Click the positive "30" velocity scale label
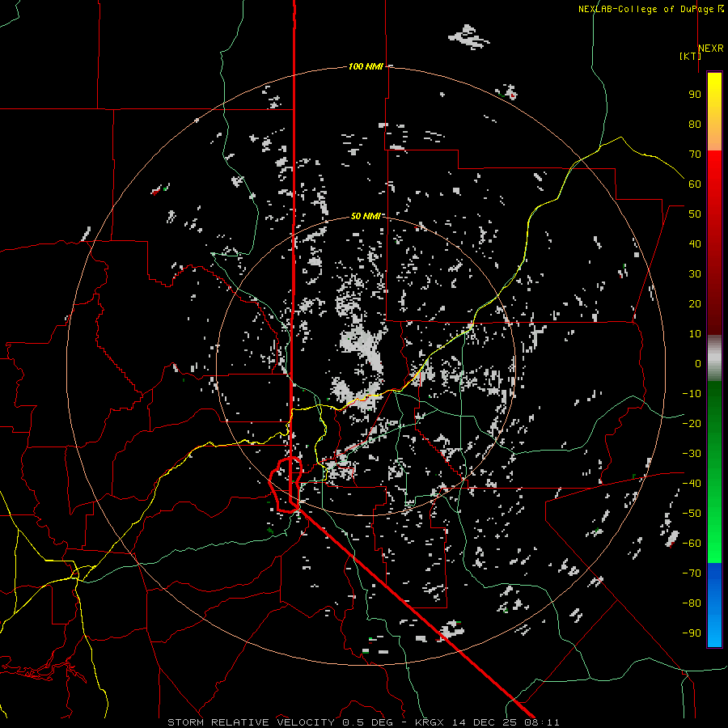728x728 pixels. click(x=695, y=274)
